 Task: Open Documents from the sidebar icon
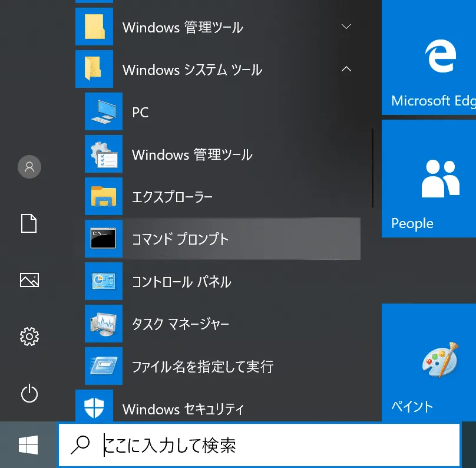[29, 223]
